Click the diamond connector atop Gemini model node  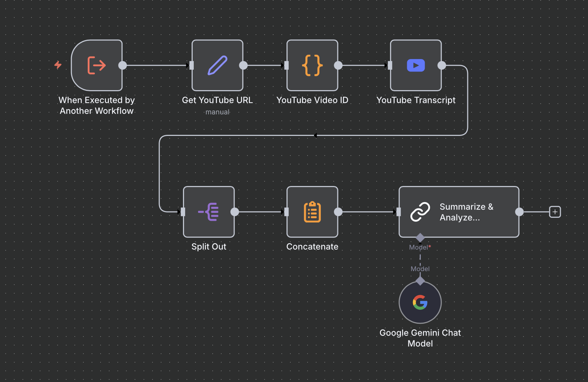tap(420, 281)
